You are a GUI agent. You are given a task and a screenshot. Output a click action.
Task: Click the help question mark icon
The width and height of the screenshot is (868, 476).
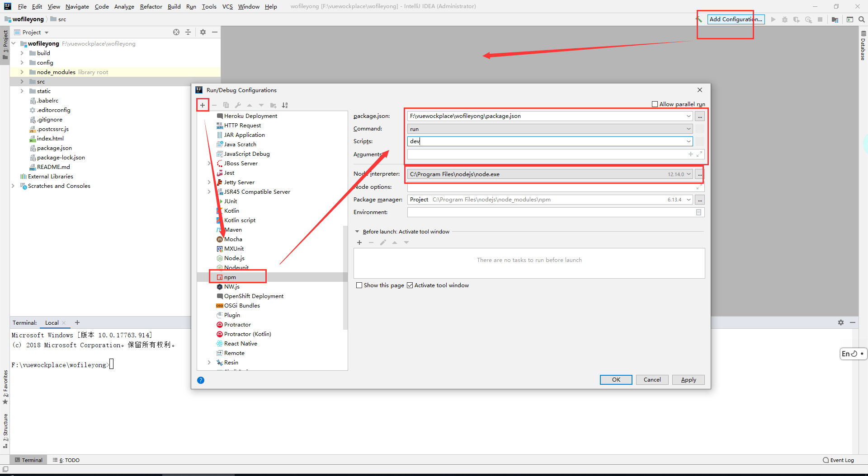201,380
